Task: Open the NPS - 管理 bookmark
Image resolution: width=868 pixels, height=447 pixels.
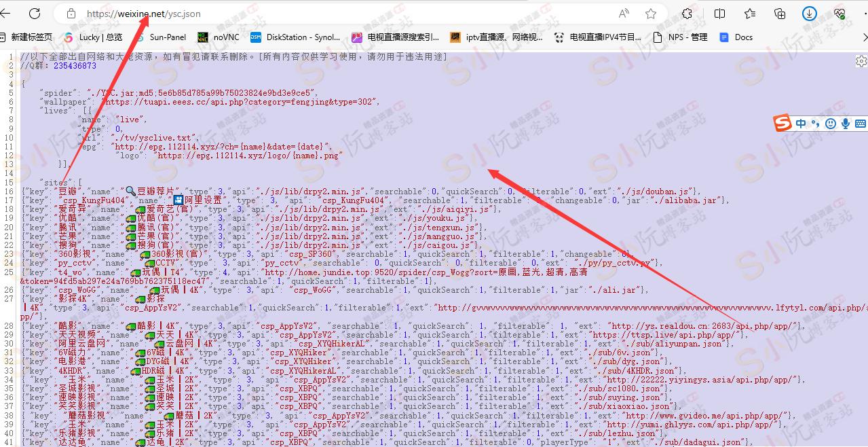Action: coord(680,37)
